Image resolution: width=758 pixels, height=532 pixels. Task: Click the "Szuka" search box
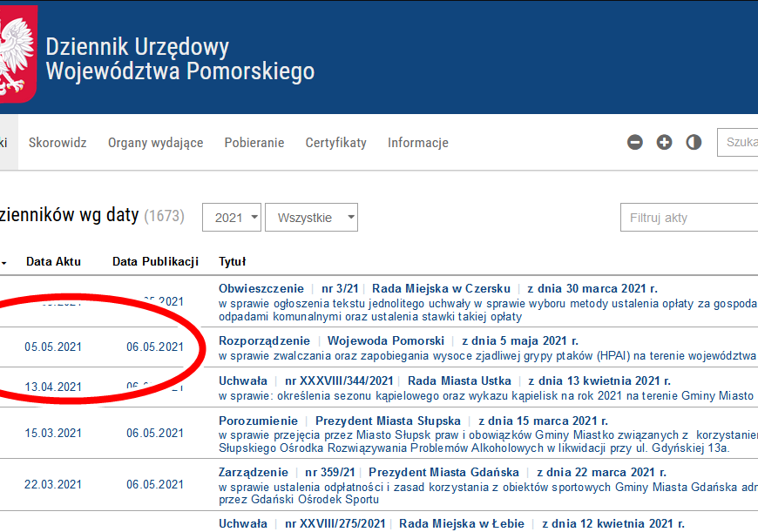(x=741, y=142)
